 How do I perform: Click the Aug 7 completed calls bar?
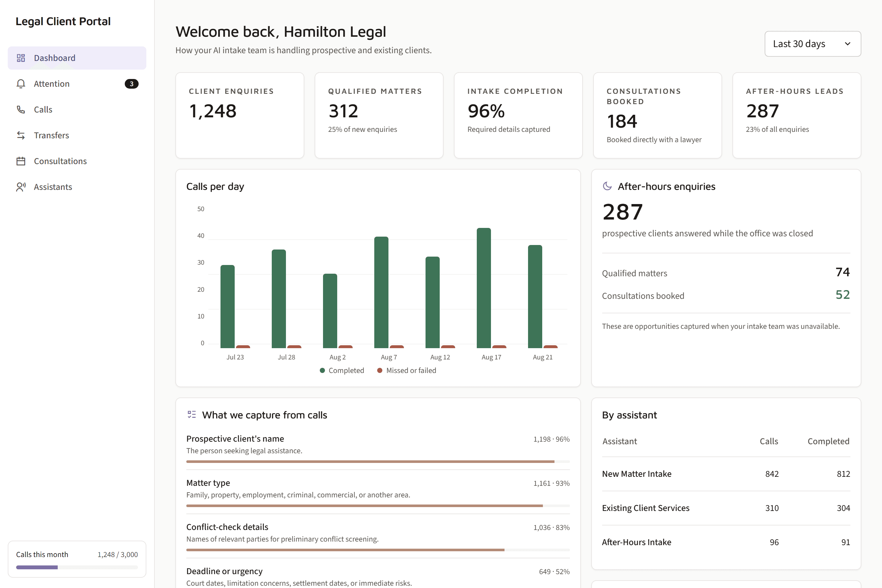[x=381, y=292]
